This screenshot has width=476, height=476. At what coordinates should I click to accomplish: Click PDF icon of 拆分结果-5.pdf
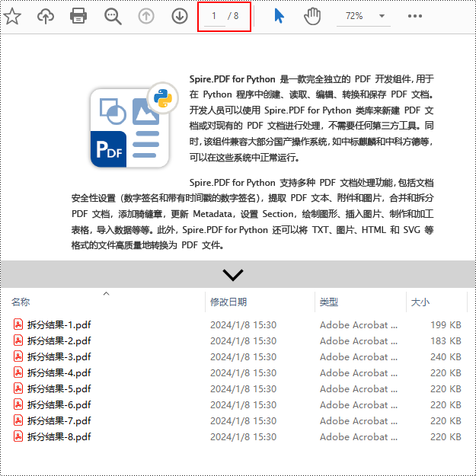18,388
